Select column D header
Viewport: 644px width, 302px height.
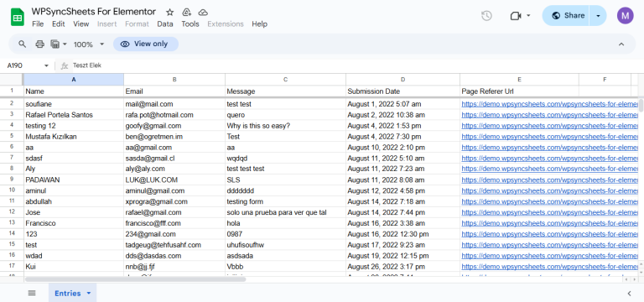402,80
